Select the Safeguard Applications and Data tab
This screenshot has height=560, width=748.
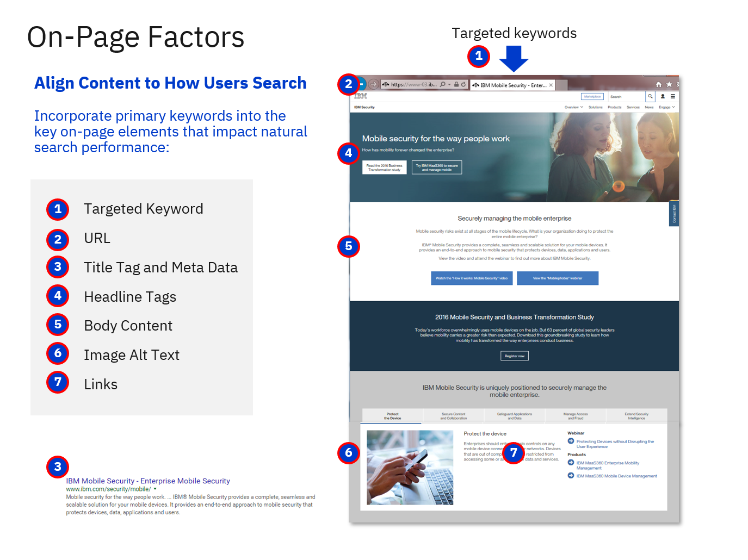click(515, 416)
